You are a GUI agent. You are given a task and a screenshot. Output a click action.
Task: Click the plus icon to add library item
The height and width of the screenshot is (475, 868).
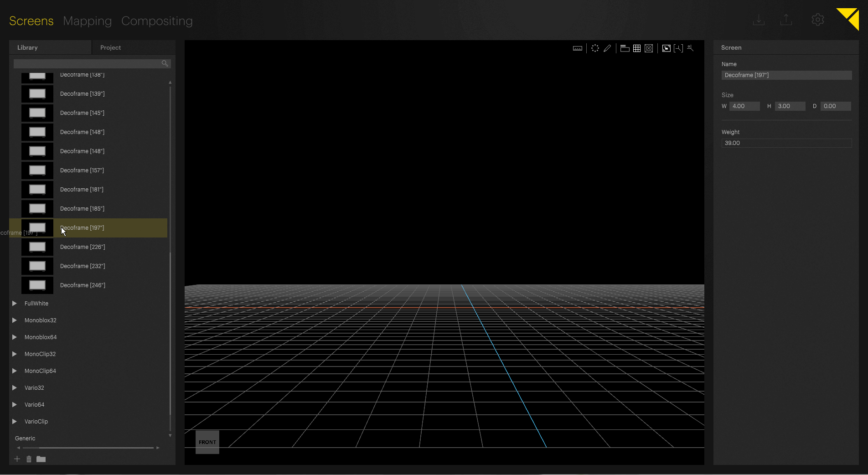[x=17, y=459]
